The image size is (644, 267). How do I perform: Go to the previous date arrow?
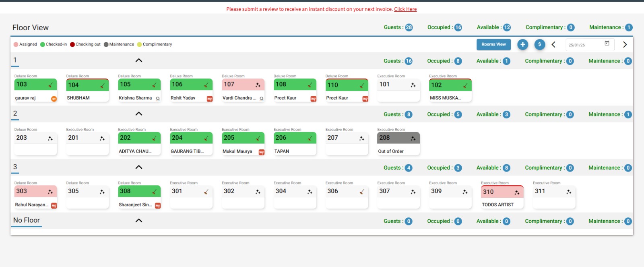pyautogui.click(x=553, y=45)
